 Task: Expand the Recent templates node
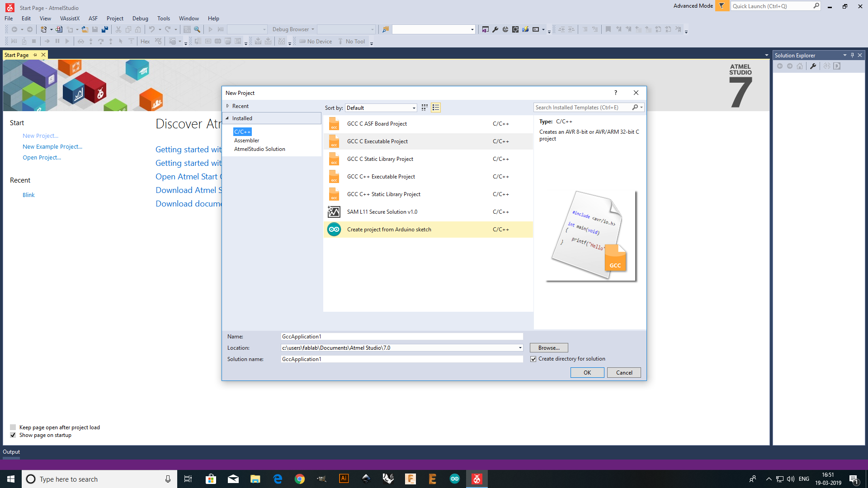coord(228,106)
